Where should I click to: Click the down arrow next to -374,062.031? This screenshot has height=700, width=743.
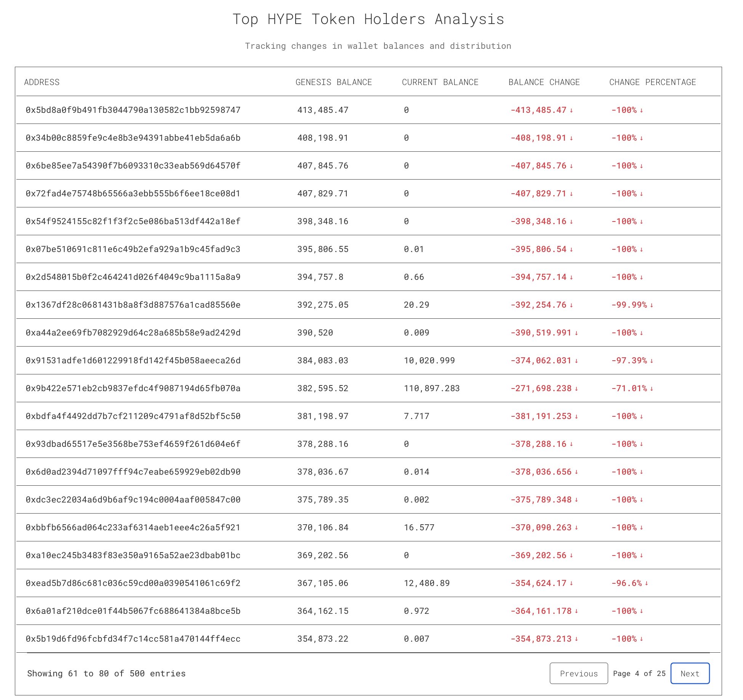576,361
